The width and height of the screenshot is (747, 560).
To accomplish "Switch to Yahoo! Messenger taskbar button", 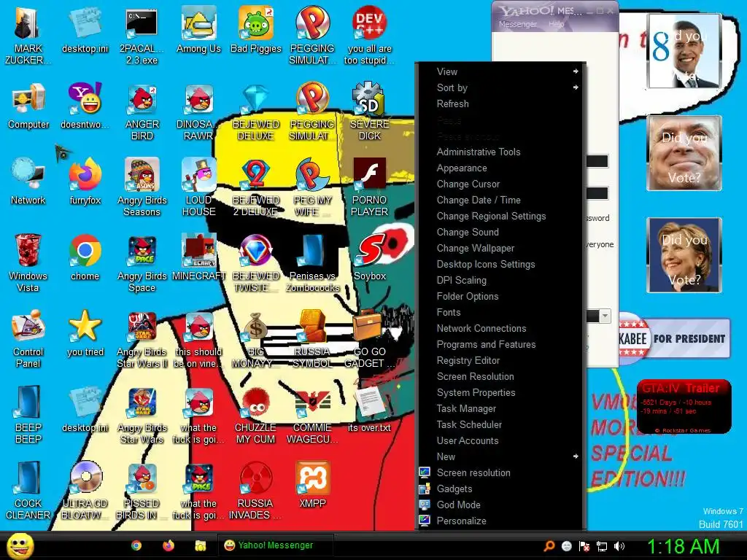I will click(x=275, y=545).
